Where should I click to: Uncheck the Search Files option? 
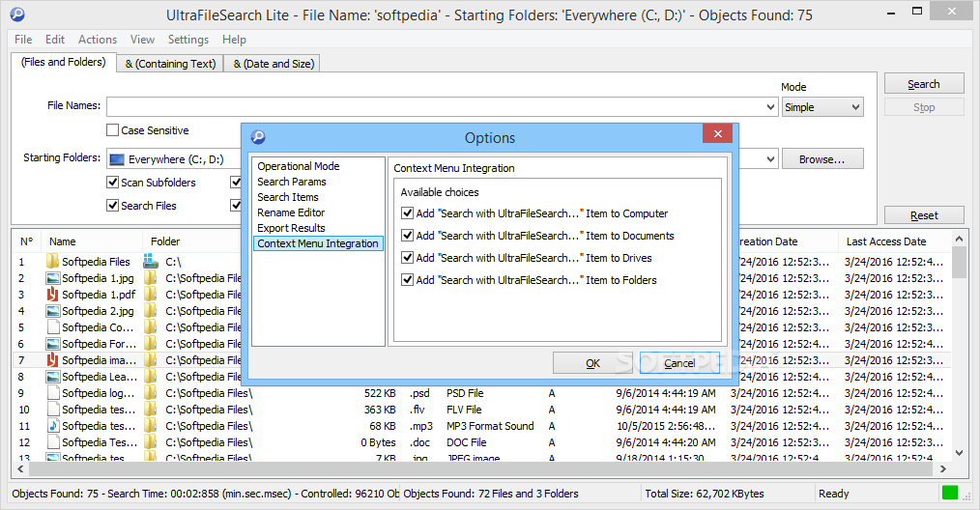tap(112, 205)
